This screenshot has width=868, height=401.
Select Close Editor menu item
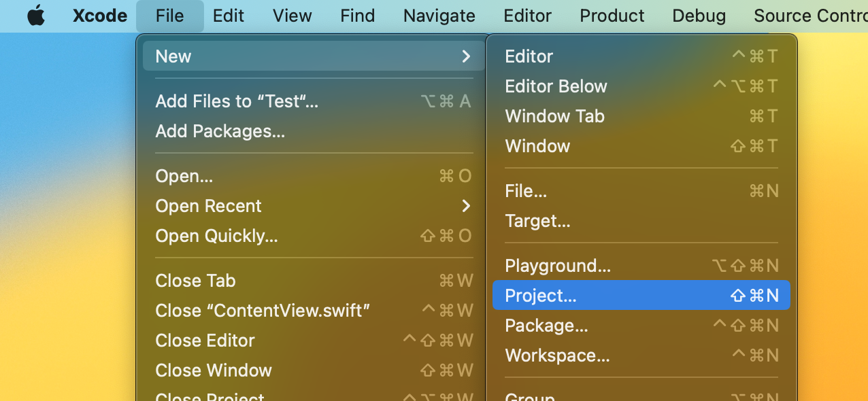click(205, 341)
